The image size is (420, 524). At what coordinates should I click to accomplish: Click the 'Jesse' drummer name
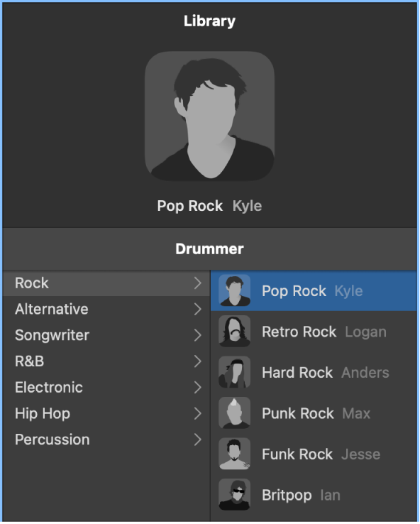click(x=360, y=454)
